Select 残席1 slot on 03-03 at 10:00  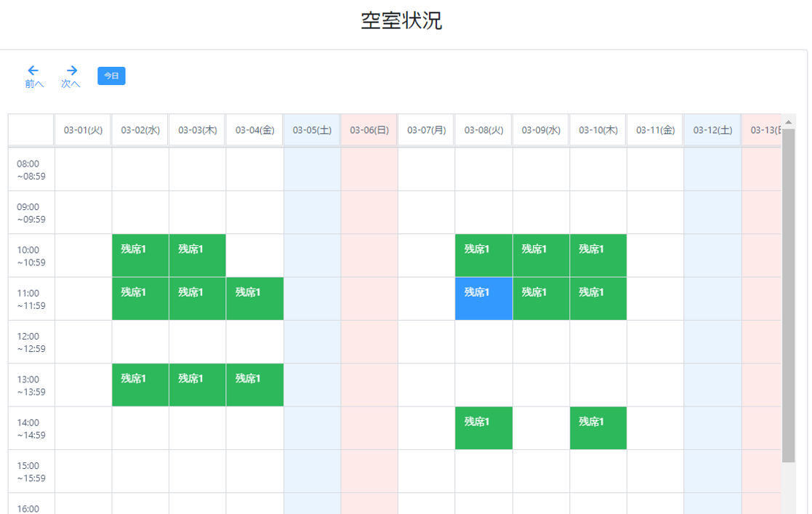(197, 255)
